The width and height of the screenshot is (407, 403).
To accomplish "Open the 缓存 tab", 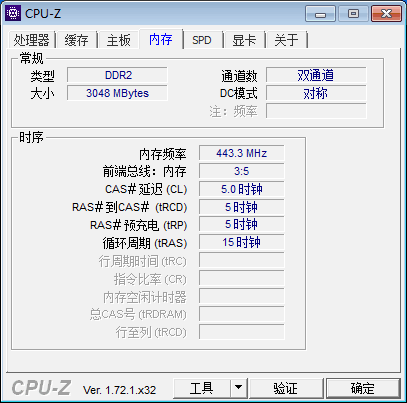I will [76, 40].
